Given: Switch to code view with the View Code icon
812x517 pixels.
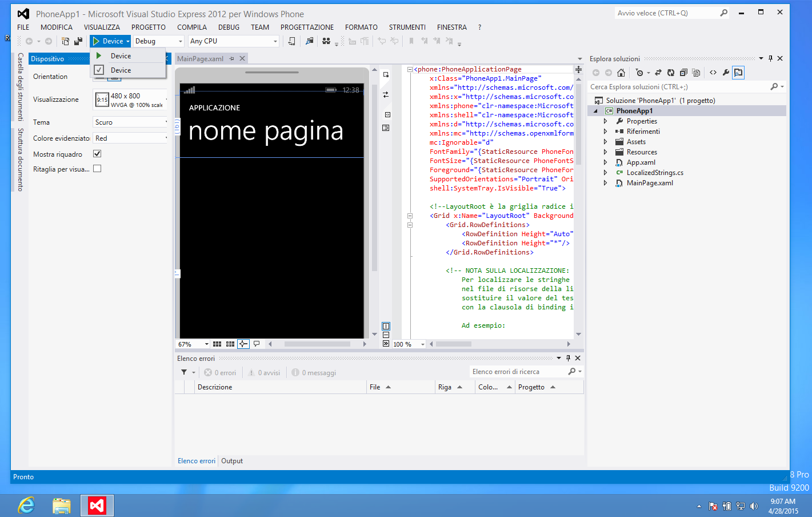Looking at the screenshot, I should pos(713,73).
